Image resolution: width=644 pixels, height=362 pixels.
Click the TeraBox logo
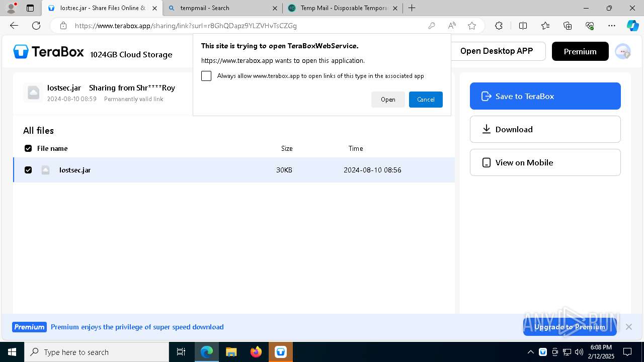coord(48,51)
